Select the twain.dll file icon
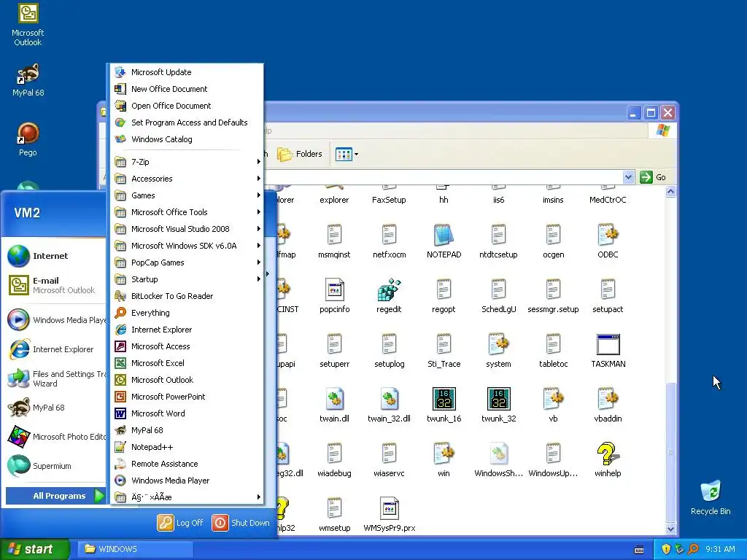The image size is (747, 560). 334,405
